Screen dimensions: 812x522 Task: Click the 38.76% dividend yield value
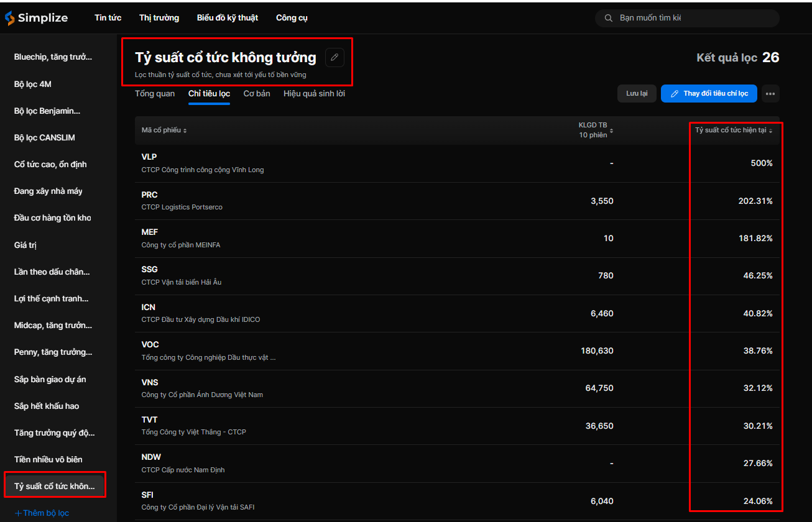758,351
